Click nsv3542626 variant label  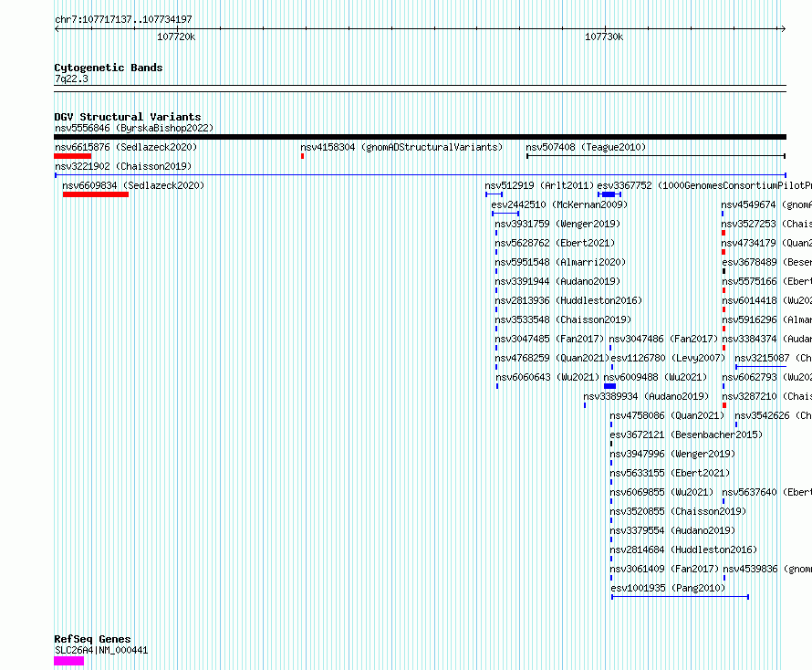click(773, 415)
